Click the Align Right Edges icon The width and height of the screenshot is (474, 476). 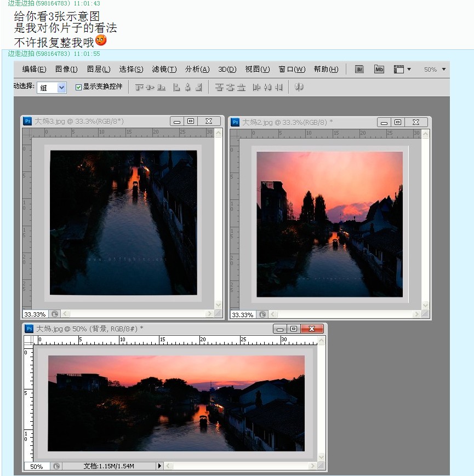tap(198, 87)
